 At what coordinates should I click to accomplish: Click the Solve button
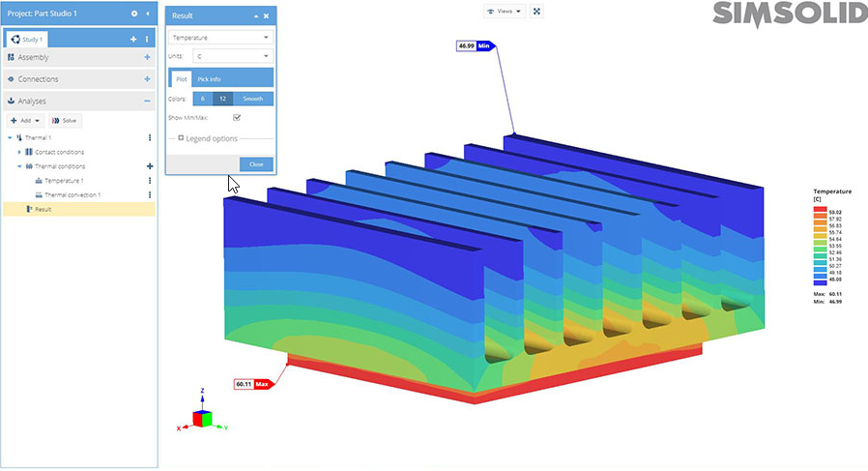click(x=66, y=121)
